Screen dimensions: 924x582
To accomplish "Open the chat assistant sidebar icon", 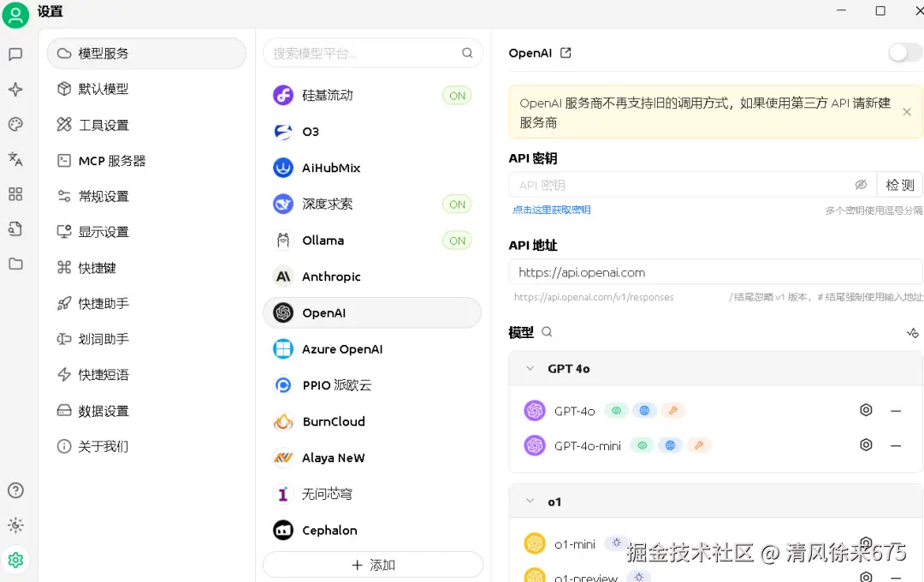I will 15,54.
